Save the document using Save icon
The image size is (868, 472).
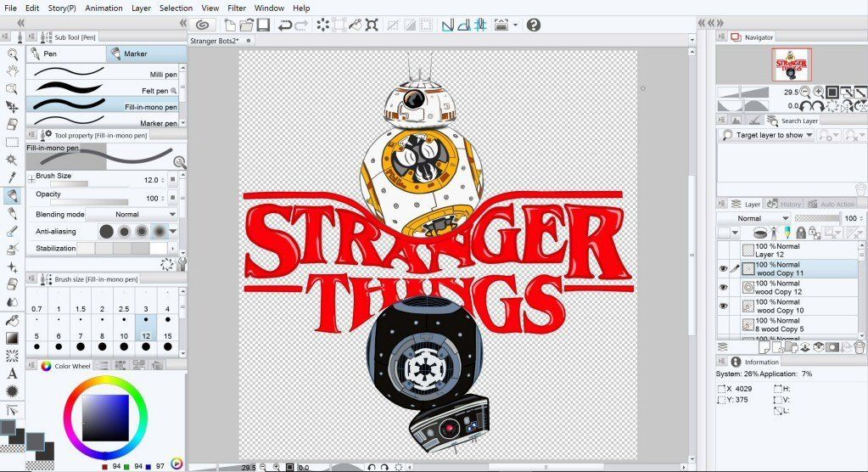pyautogui.click(x=263, y=25)
